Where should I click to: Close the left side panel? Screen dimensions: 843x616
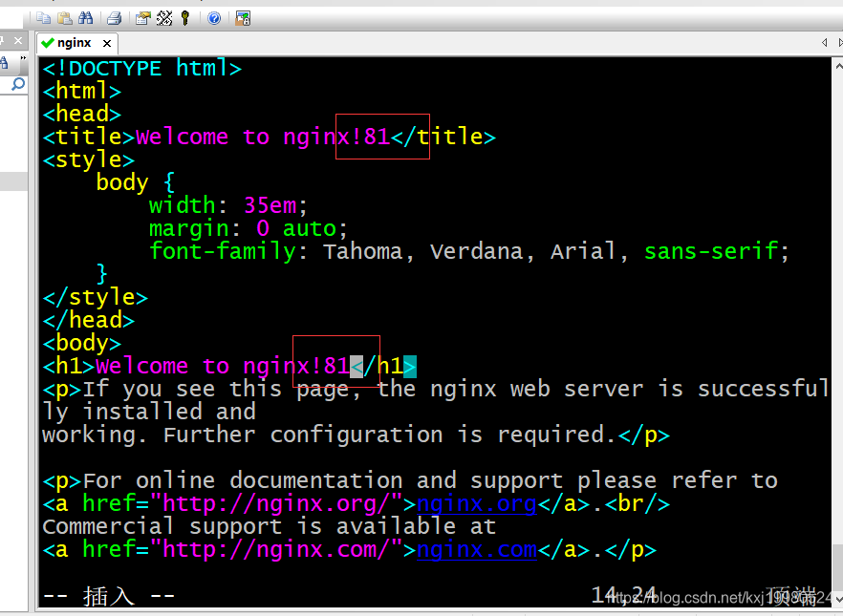click(x=18, y=41)
